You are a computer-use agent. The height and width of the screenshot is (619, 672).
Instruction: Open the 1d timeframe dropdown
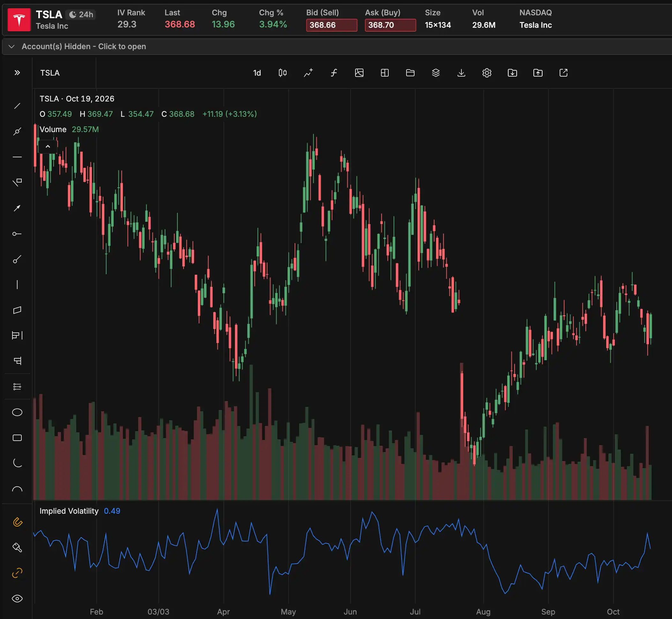pyautogui.click(x=257, y=73)
